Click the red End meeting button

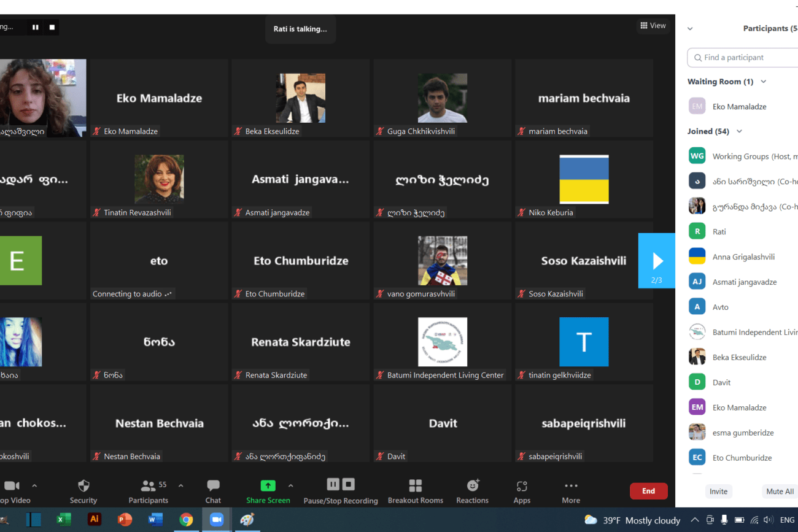point(648,491)
